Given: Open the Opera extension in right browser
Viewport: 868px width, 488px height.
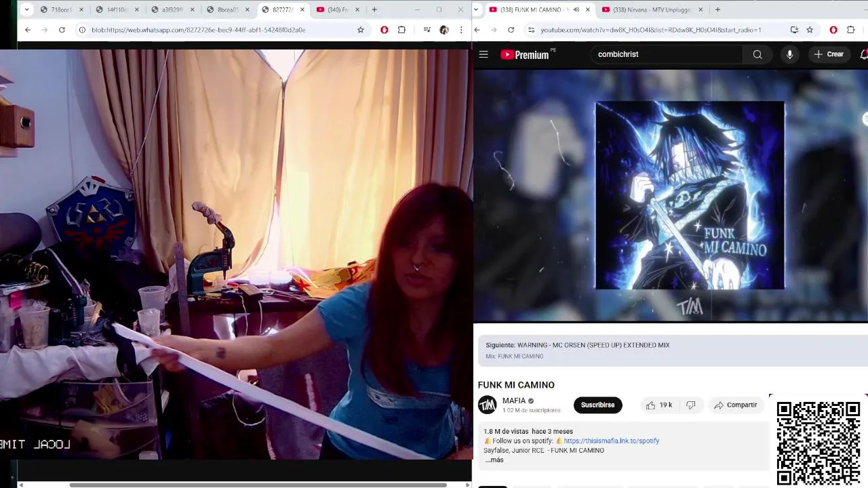Looking at the screenshot, I should [833, 30].
